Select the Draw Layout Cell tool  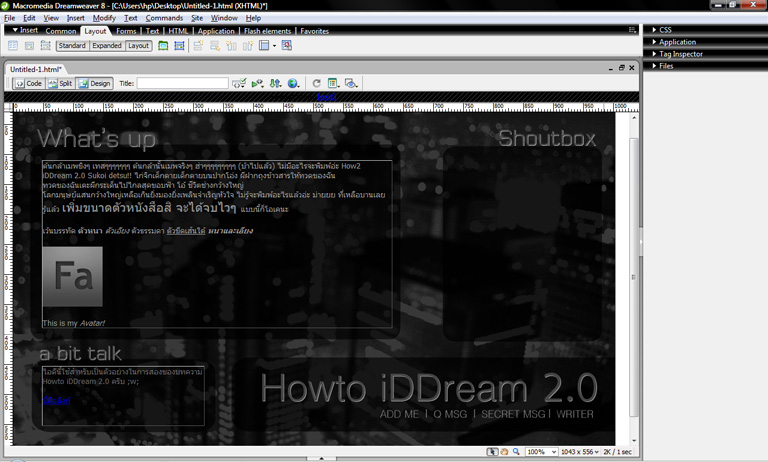click(179, 46)
